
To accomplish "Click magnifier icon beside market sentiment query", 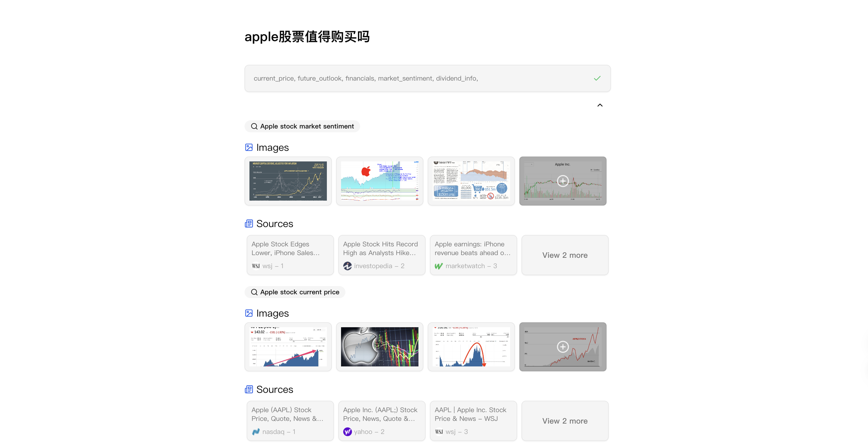I will 254,126.
